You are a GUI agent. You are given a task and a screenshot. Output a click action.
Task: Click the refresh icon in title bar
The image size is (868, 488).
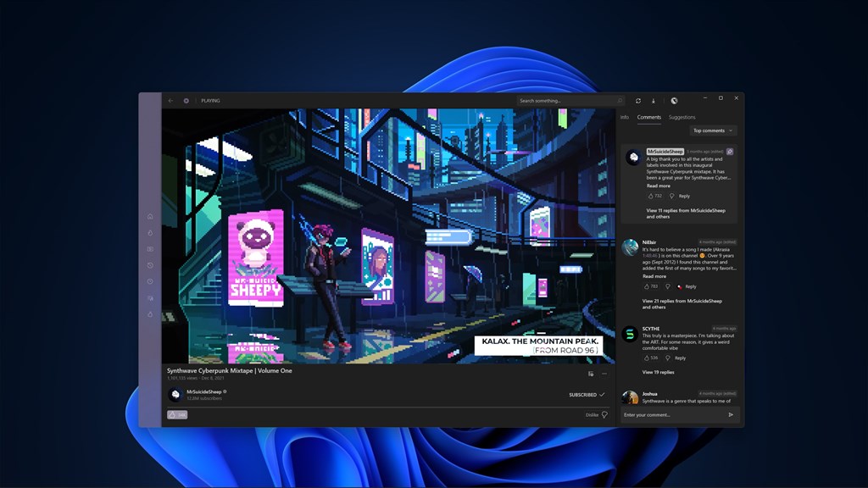(x=637, y=101)
